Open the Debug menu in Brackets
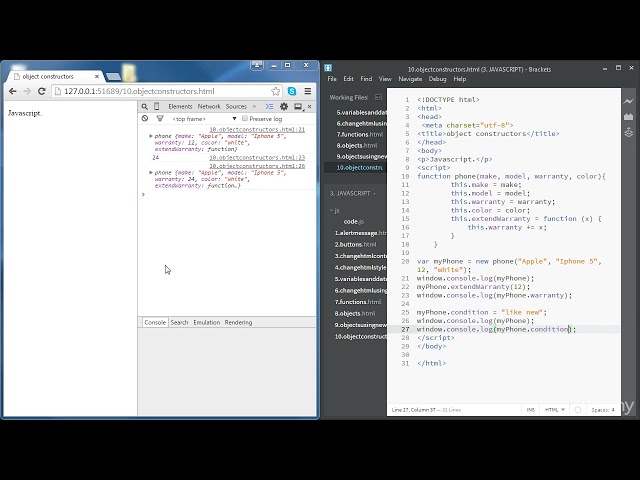The height and width of the screenshot is (480, 640). pos(437,79)
